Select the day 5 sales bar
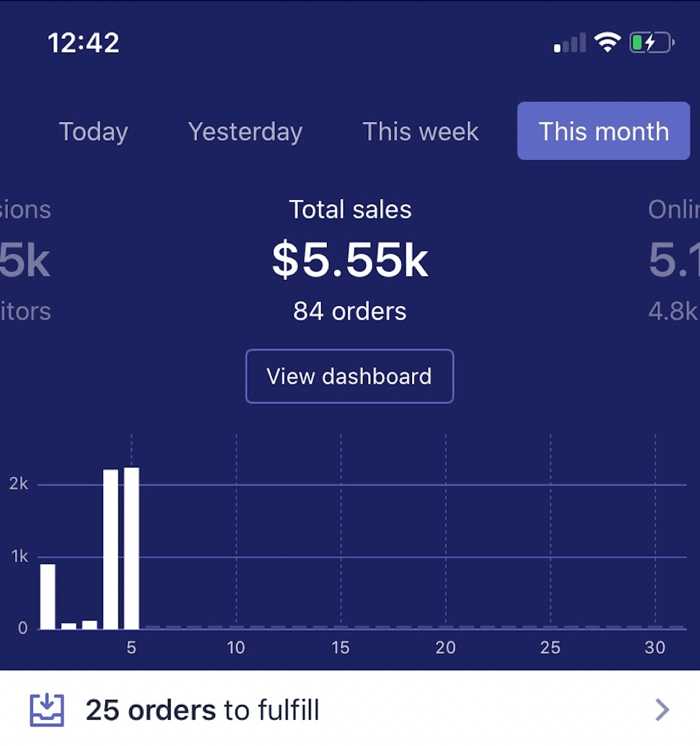700x746 pixels. coord(131,548)
